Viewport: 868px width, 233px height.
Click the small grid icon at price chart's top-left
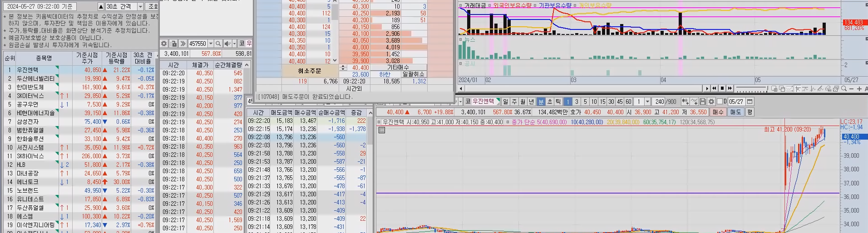382,130
